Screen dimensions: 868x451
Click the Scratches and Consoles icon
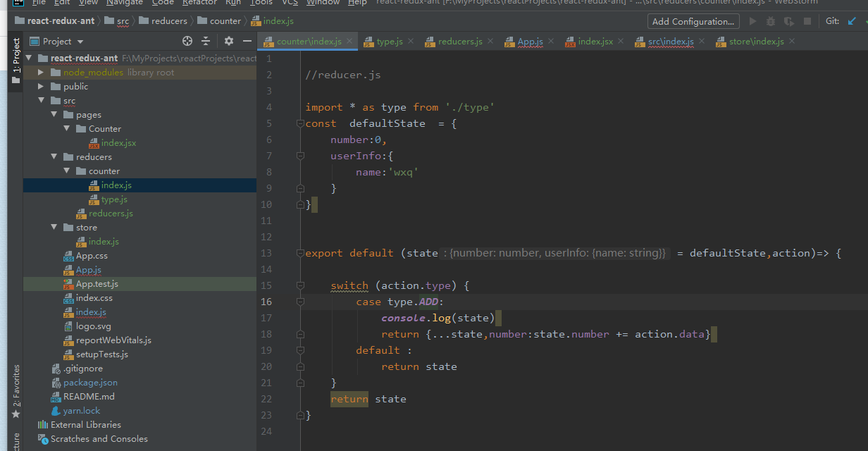click(43, 439)
